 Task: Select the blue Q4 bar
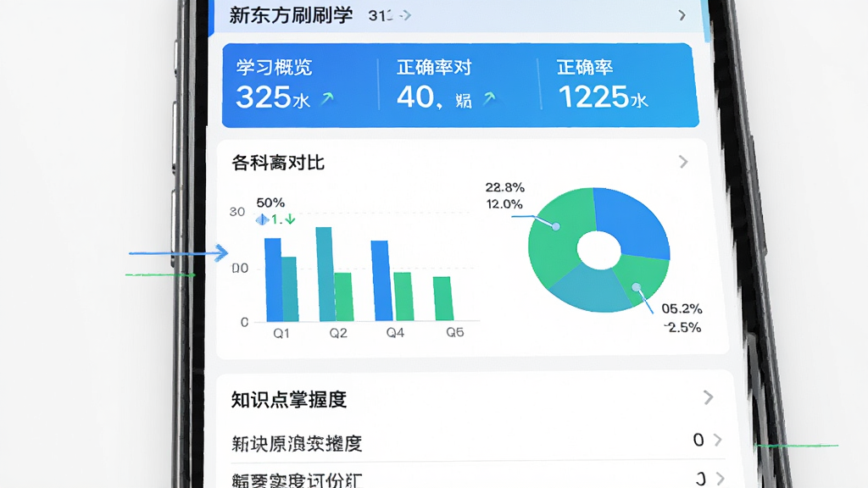[x=381, y=280]
